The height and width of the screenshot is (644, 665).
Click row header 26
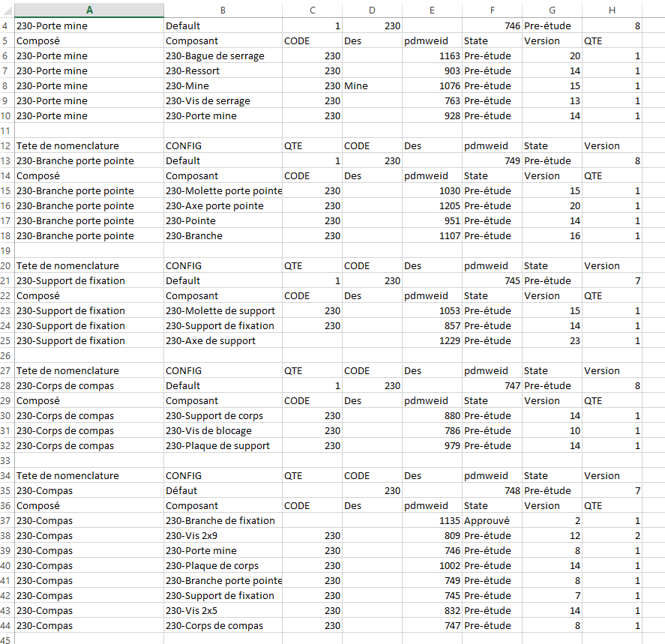pos(7,355)
